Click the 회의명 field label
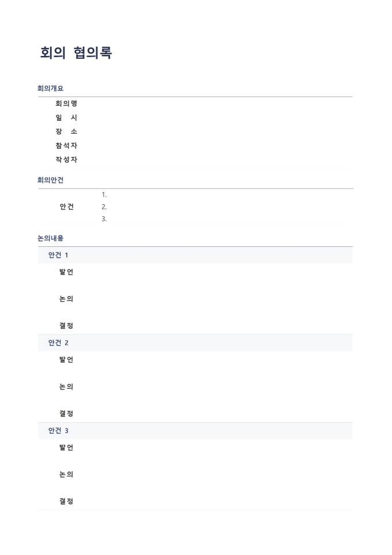The height and width of the screenshot is (555, 392). tap(66, 104)
